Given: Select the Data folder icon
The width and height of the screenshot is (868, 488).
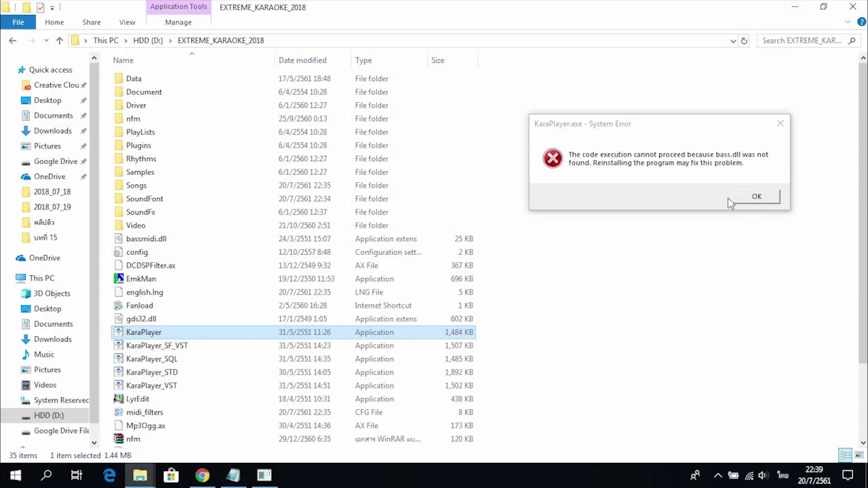Looking at the screenshot, I should (x=119, y=79).
